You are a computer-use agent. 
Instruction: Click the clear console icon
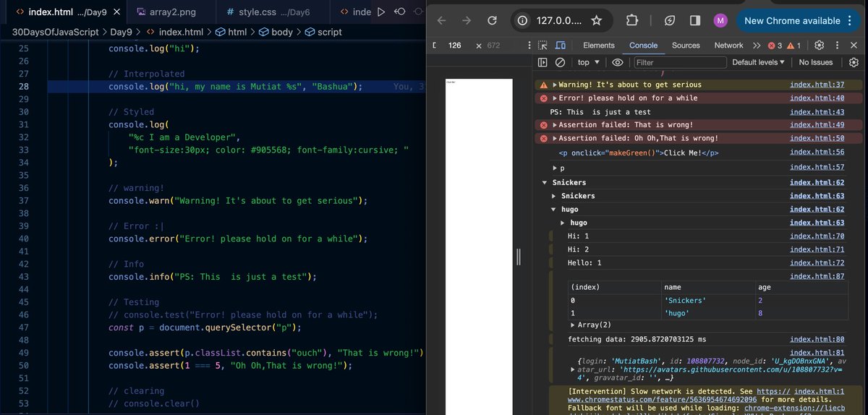[x=560, y=62]
